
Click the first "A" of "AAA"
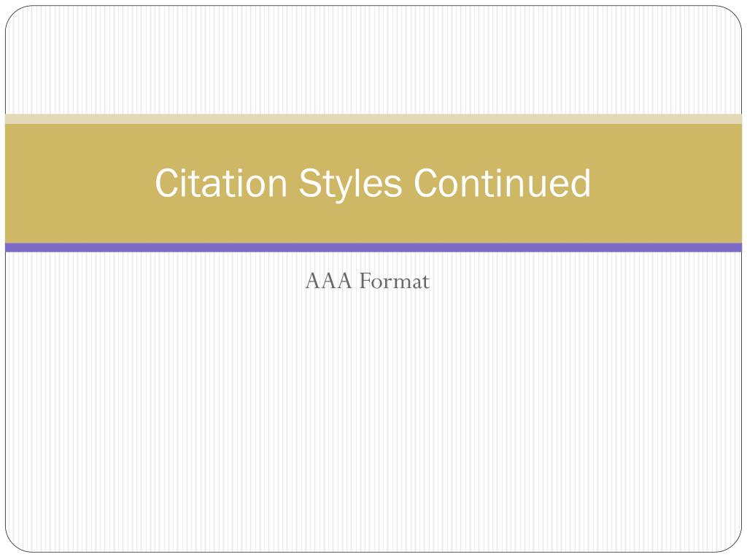pos(313,281)
